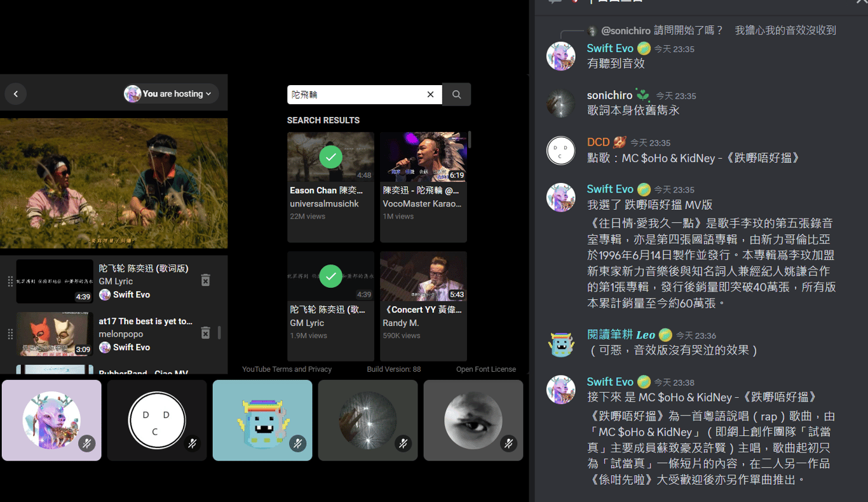Click the sonichiro sparkle participant tile
This screenshot has height=502, width=868.
[368, 420]
